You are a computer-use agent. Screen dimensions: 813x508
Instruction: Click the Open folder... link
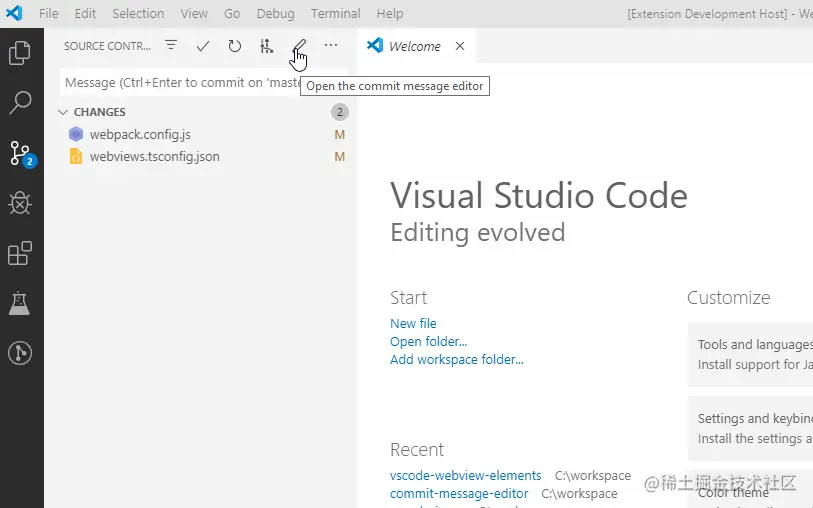(428, 342)
